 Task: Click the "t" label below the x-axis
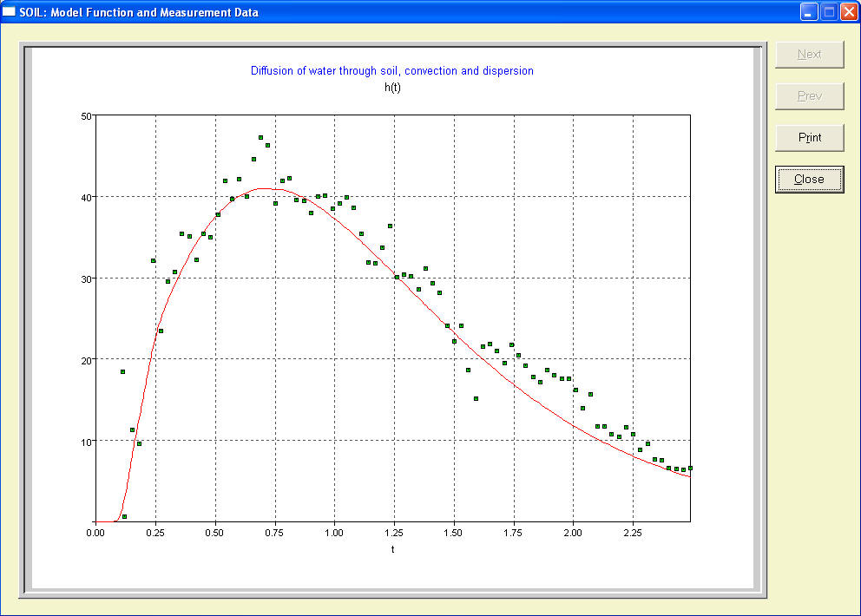(392, 549)
